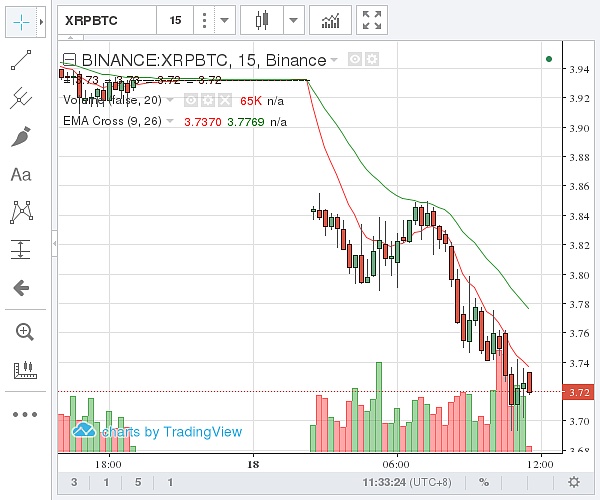The width and height of the screenshot is (600, 500).
Task: Select the brush drawing tool
Action: [20, 136]
